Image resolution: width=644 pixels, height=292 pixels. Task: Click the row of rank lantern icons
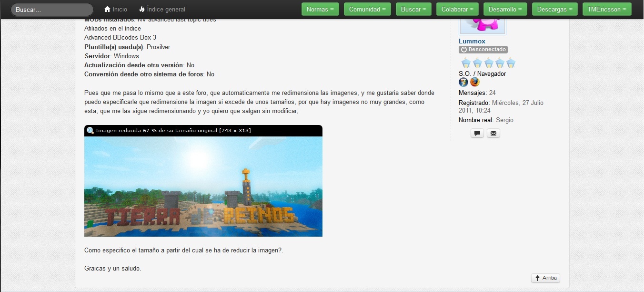click(x=488, y=63)
